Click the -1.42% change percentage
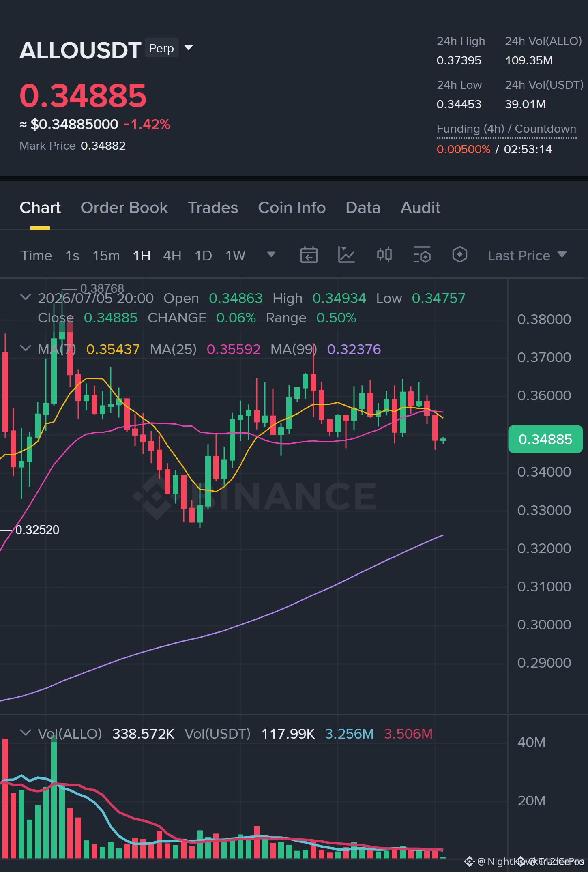The image size is (588, 872). (147, 124)
